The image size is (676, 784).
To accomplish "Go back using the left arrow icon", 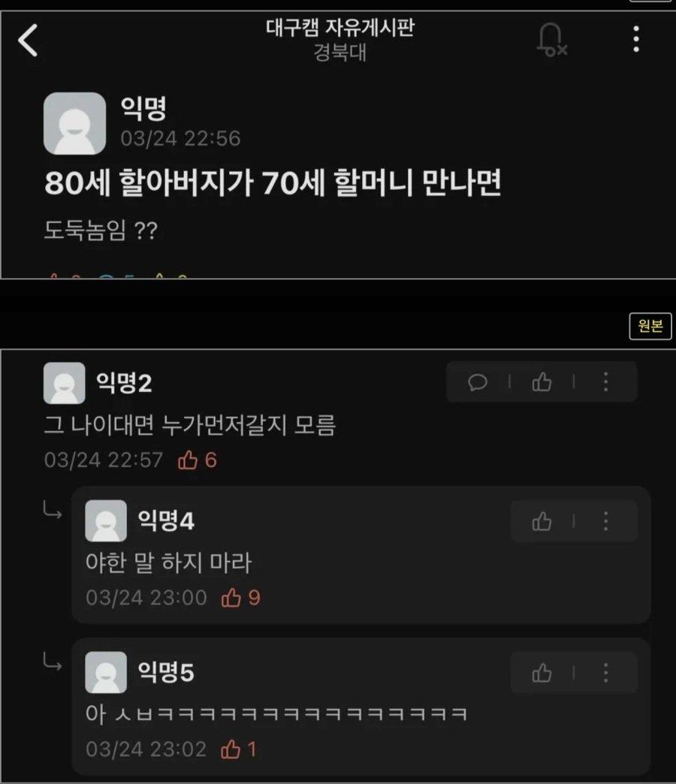I will click(28, 40).
